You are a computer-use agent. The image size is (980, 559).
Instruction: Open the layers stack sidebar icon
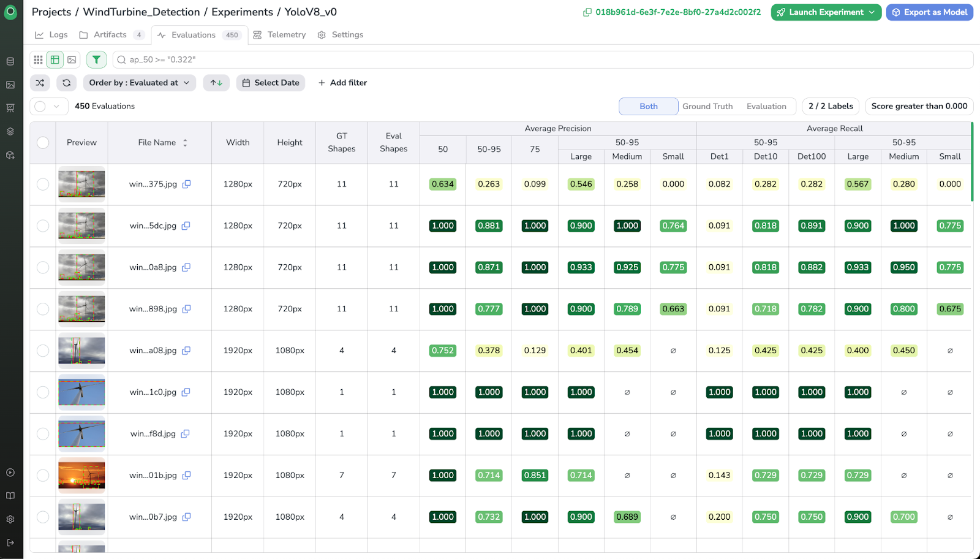click(x=10, y=131)
